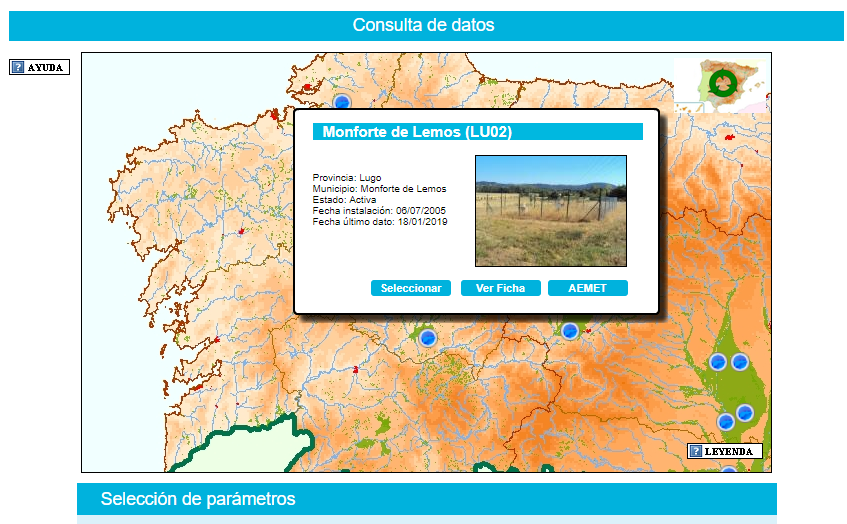Click the Consulta de datos header bar
Screen dimensions: 847x524
coord(426,25)
